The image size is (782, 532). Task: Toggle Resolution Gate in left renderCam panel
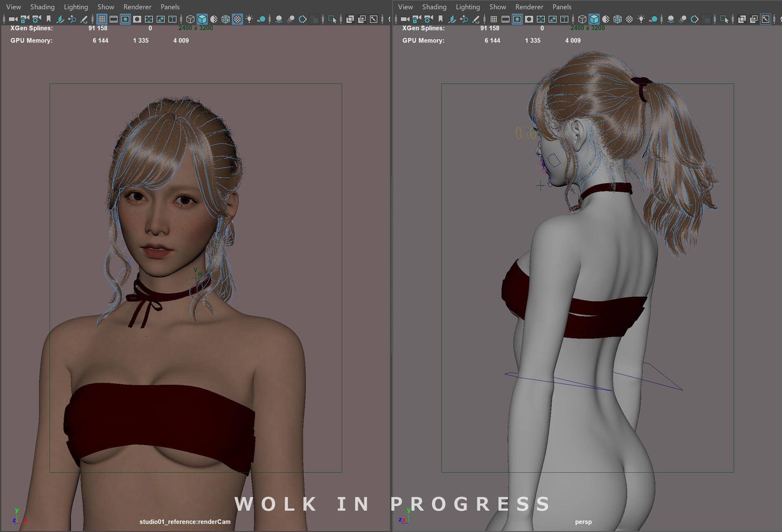coord(125,19)
